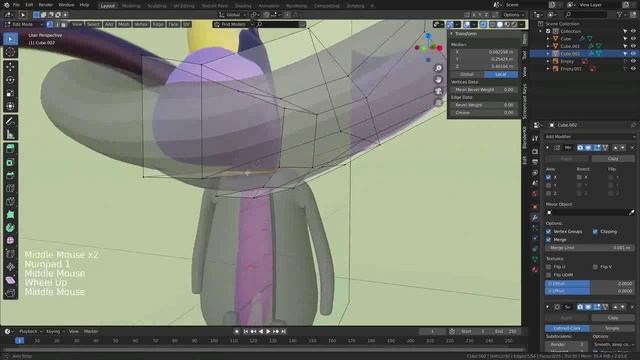Image resolution: width=640 pixels, height=360 pixels.
Task: Adjust the Mean Bevel Weight slider
Action: point(484,89)
